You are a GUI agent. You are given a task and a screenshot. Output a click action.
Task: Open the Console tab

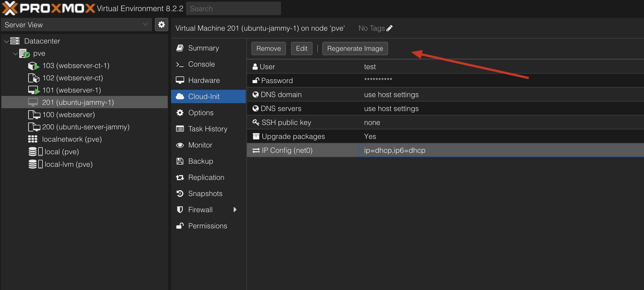point(208,64)
